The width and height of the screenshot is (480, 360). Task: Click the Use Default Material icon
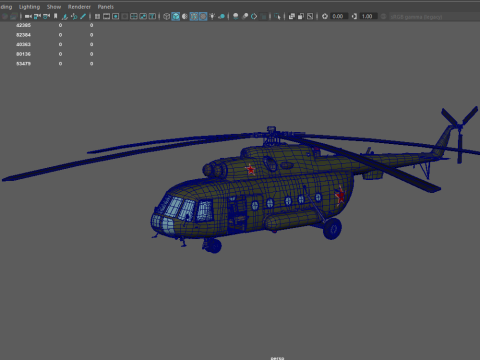pos(185,16)
